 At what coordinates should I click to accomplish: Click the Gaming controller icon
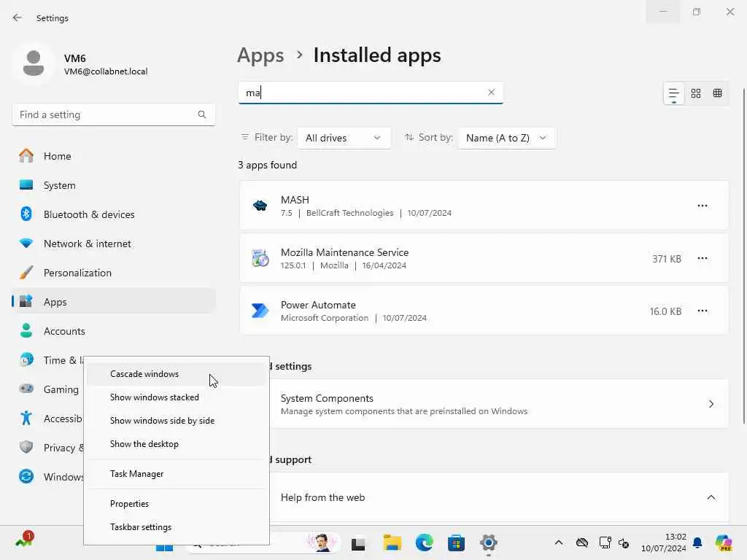(x=26, y=389)
